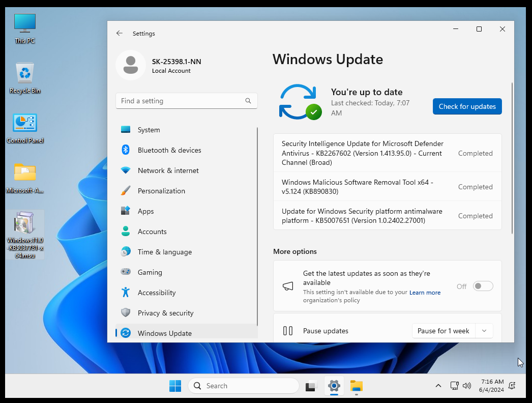The width and height of the screenshot is (532, 403).
Task: Click the System monitor icon in sidebar
Action: [x=126, y=130]
